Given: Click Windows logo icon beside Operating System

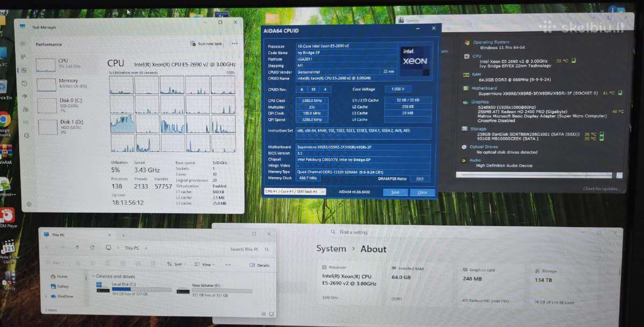Looking at the screenshot, I should point(467,42).
